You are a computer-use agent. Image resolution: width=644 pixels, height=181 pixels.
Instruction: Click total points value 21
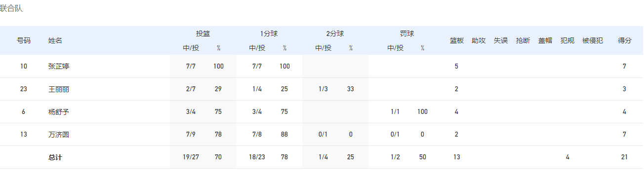625,157
